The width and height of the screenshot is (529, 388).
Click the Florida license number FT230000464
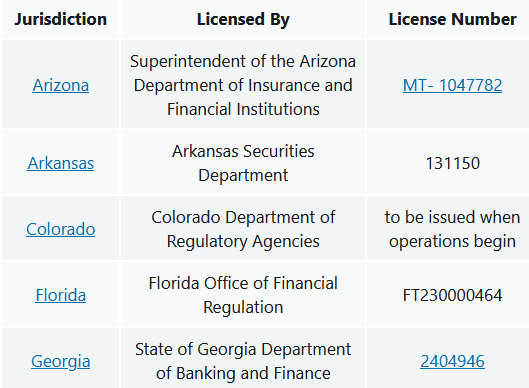pos(452,295)
